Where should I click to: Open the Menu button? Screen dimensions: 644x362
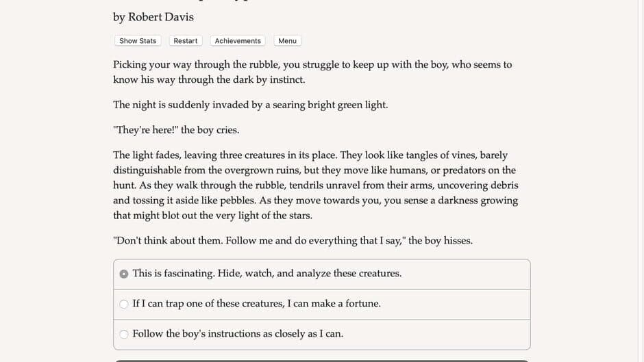(287, 41)
